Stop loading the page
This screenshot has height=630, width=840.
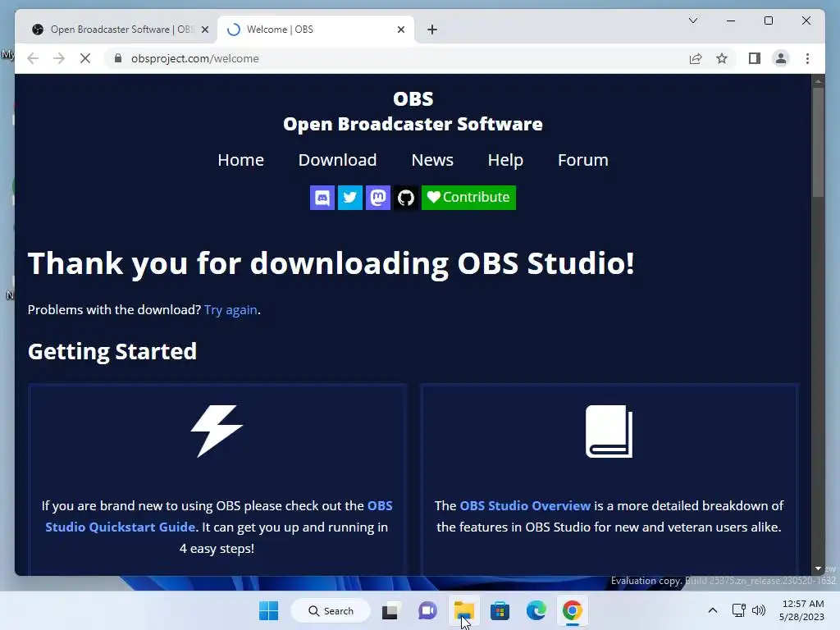(x=85, y=58)
